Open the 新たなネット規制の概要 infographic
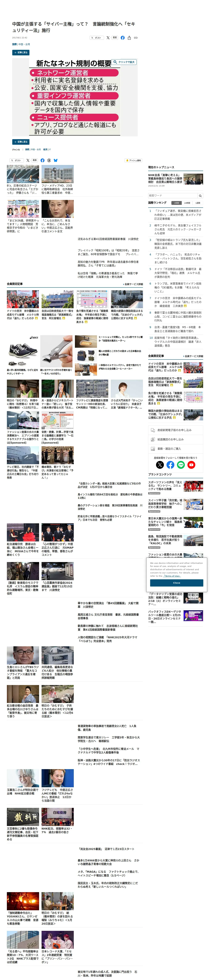The image size is (210, 980). 75,97
